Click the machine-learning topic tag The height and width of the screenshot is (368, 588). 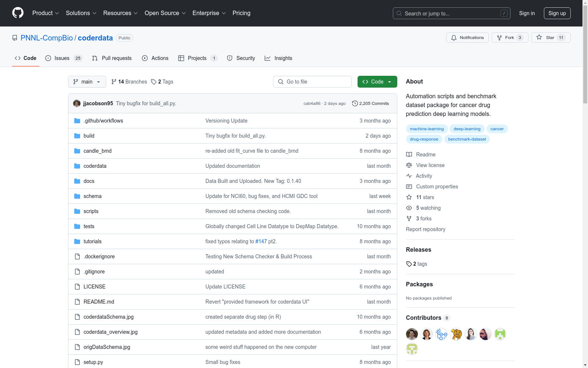click(x=427, y=129)
